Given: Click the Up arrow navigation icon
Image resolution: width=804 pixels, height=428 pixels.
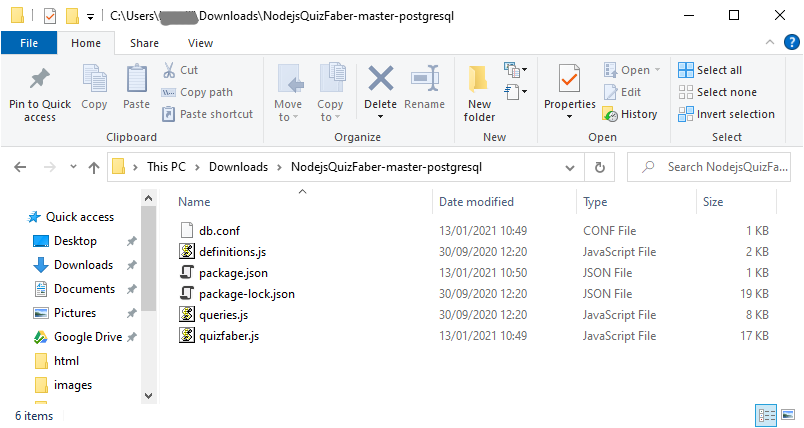Looking at the screenshot, I should (x=93, y=167).
